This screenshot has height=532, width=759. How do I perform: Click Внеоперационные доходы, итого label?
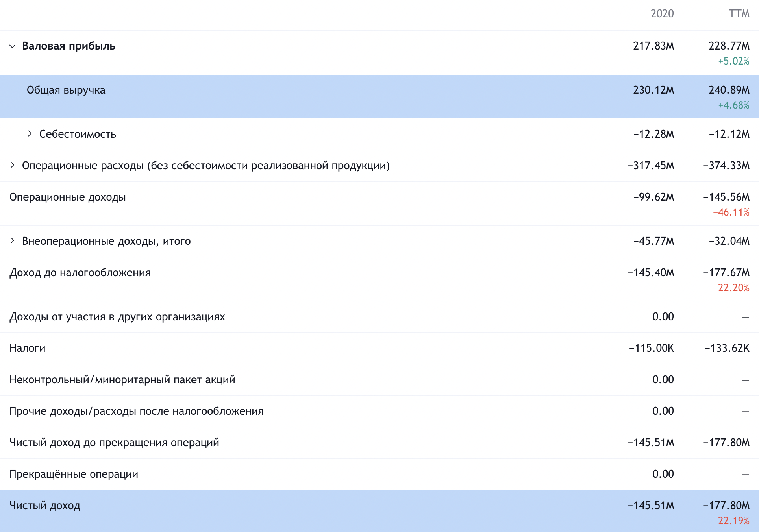106,241
